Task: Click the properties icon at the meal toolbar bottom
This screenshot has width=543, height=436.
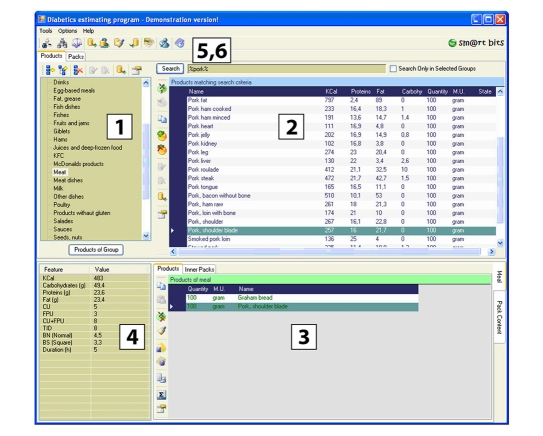Action: (161, 409)
